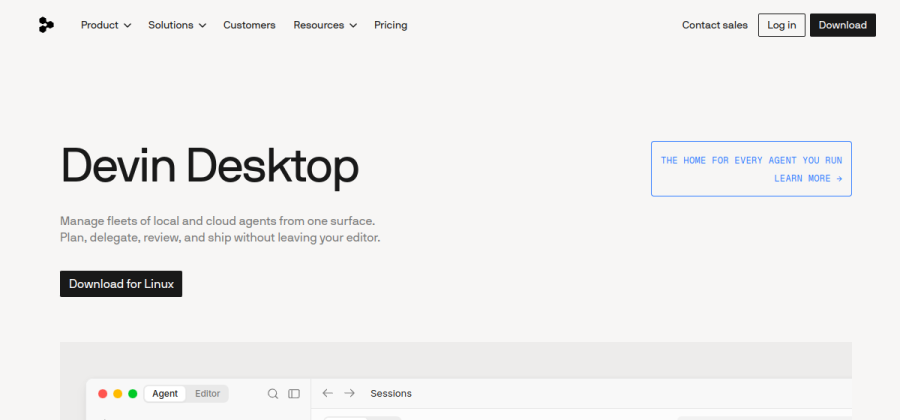Click the Sessions title in the preview
The width and height of the screenshot is (900, 420).
point(391,394)
